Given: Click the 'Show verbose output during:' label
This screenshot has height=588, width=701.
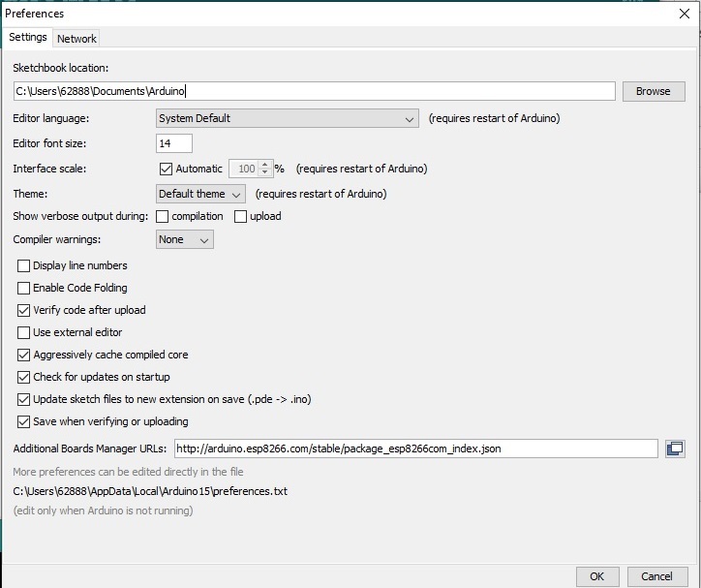Looking at the screenshot, I should 80,216.
